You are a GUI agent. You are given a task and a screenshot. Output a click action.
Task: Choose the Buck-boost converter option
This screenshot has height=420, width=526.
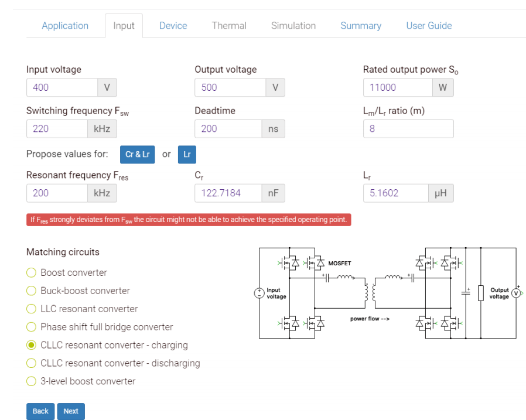point(31,291)
